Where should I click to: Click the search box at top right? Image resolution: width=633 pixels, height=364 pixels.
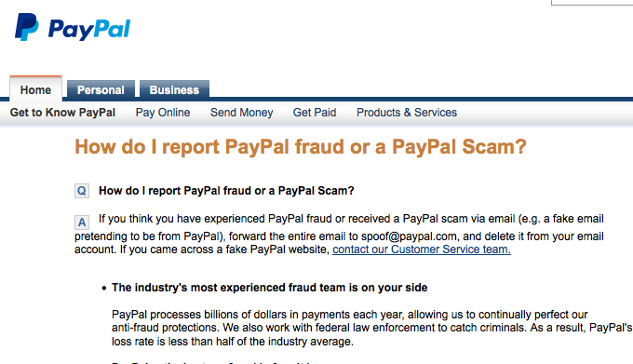(592, 3)
